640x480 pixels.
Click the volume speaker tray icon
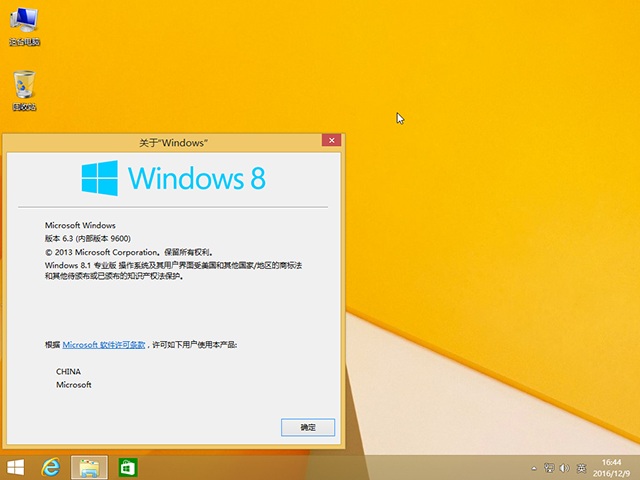[564, 468]
